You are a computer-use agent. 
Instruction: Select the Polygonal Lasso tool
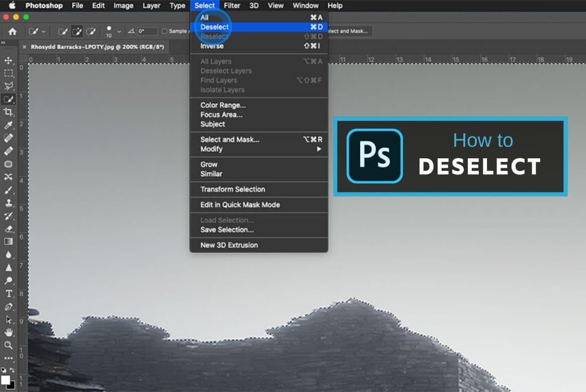point(8,86)
